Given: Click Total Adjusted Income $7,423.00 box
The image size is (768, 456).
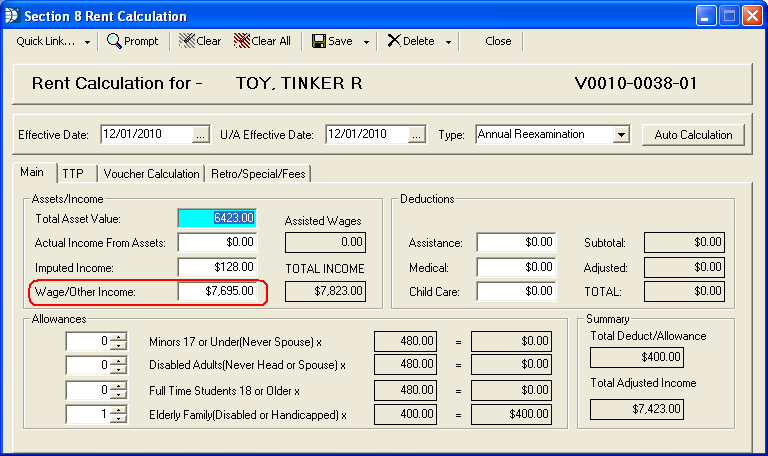Looking at the screenshot, I should pos(637,409).
